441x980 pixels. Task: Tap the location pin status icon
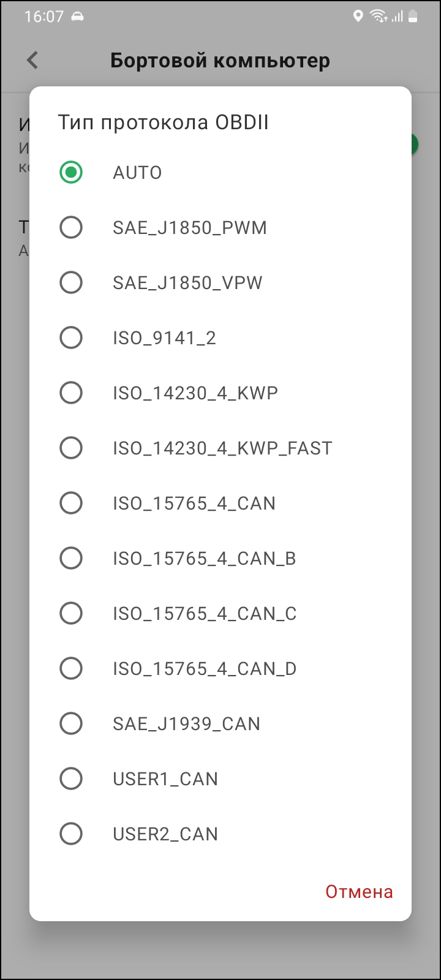[x=358, y=17]
